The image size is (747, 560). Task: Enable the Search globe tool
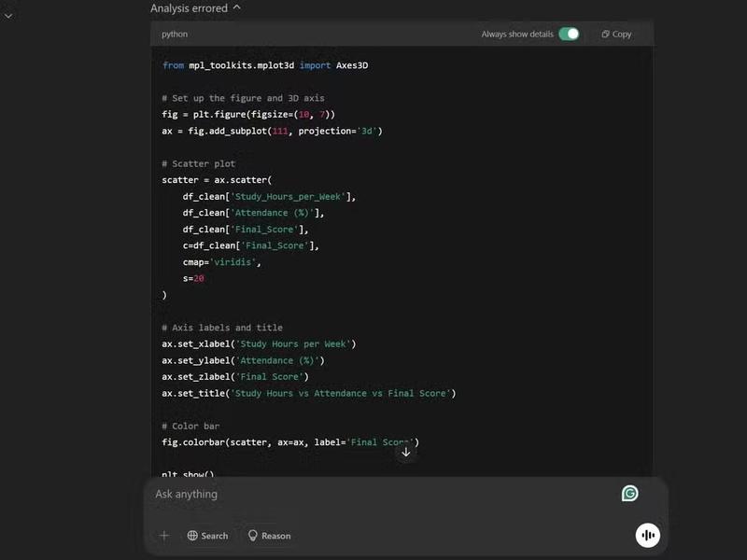coord(207,536)
